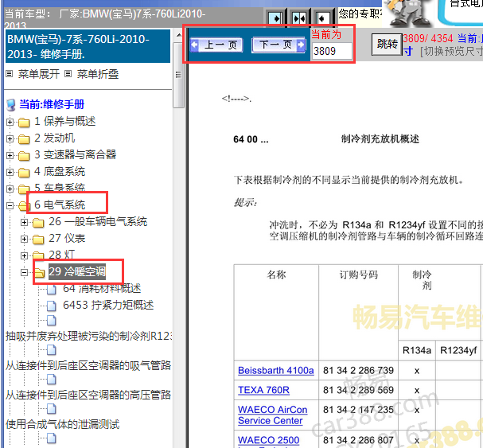Viewport: 483px width, 448px height.
Task: Open the WAECO 2500 link
Action: click(x=269, y=440)
